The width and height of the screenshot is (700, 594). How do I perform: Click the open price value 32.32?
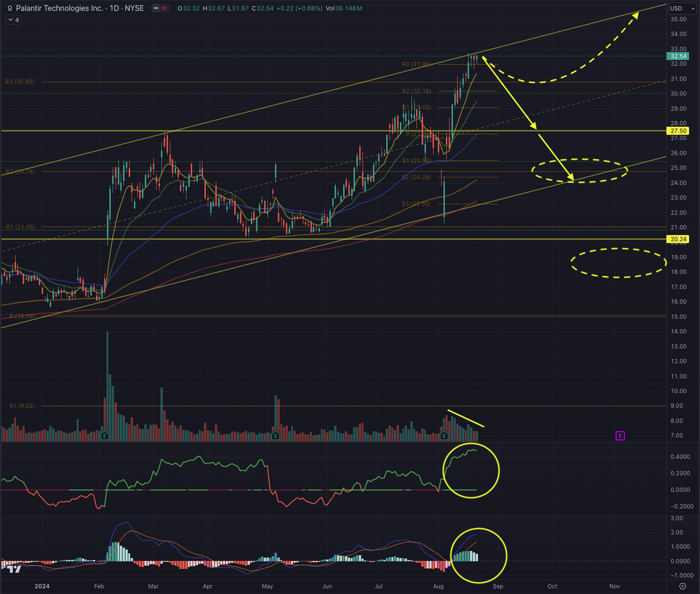coord(191,9)
